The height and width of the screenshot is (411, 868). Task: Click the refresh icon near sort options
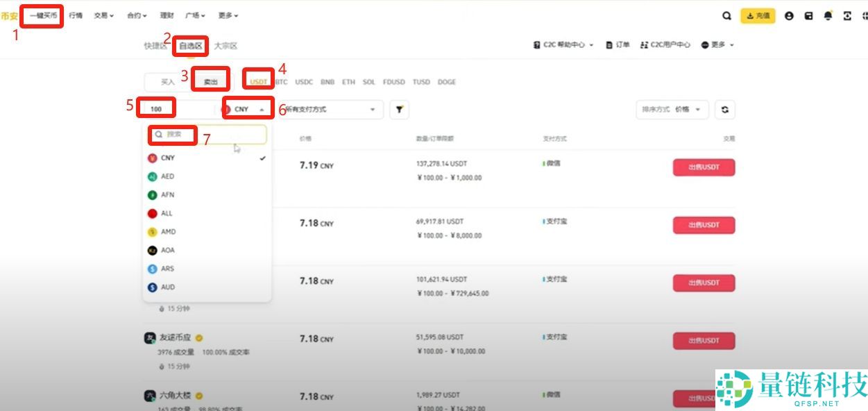pyautogui.click(x=724, y=109)
